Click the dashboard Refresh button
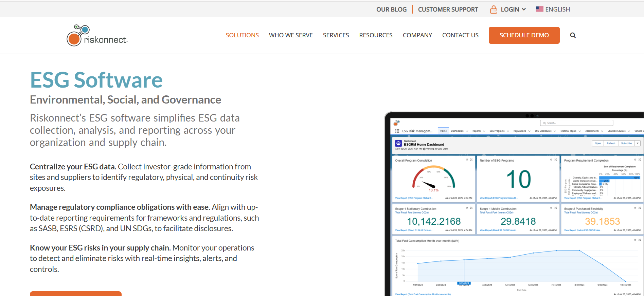644x296 pixels. click(x=611, y=143)
